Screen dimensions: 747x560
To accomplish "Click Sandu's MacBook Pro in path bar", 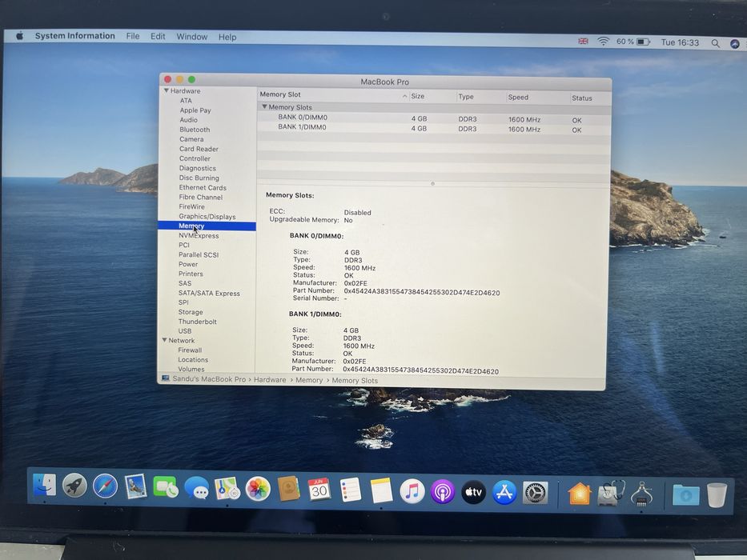I will pos(209,379).
